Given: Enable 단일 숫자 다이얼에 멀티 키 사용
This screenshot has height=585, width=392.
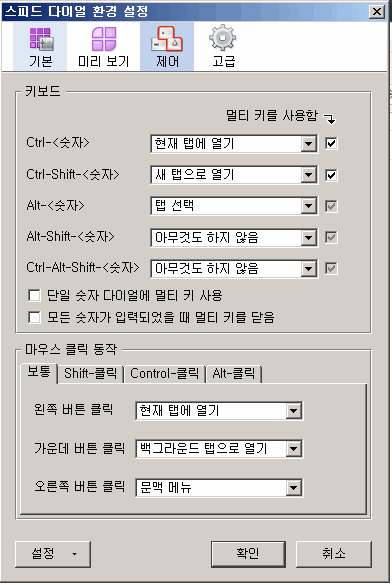Looking at the screenshot, I should click(34, 295).
